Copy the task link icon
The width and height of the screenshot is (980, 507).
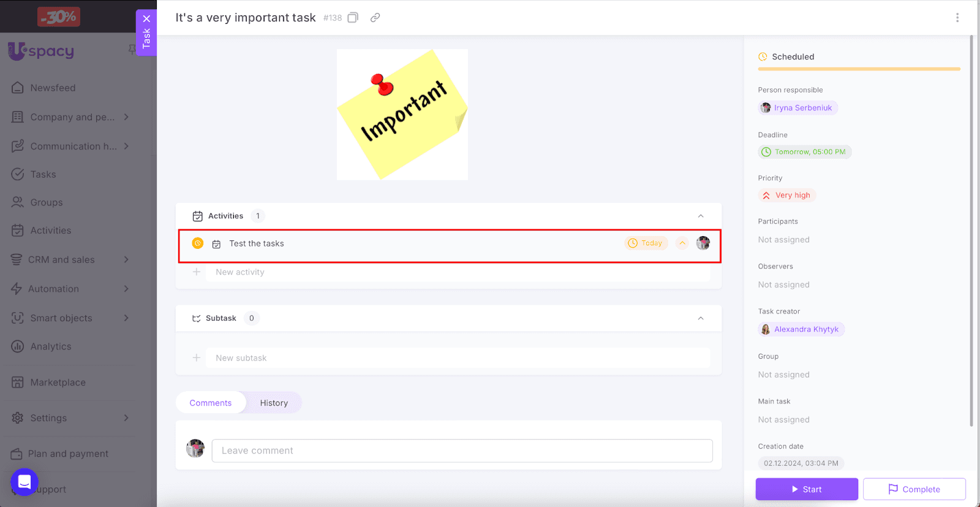375,18
